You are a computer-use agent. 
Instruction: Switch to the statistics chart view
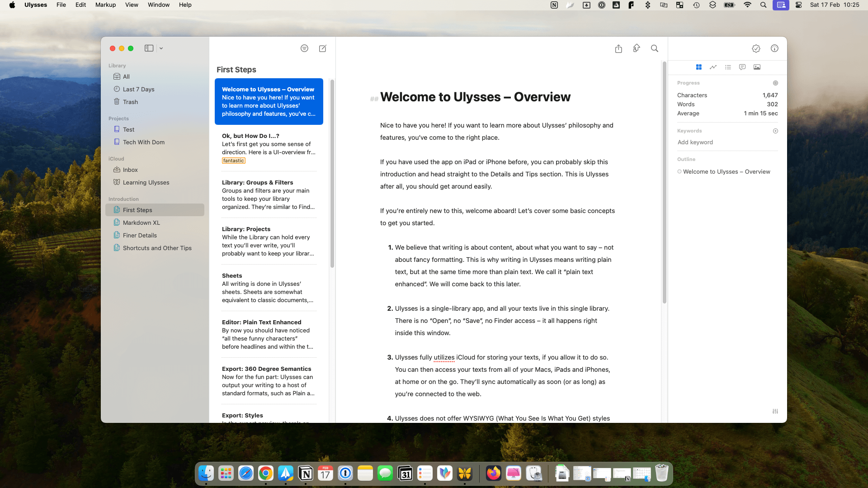tap(713, 67)
